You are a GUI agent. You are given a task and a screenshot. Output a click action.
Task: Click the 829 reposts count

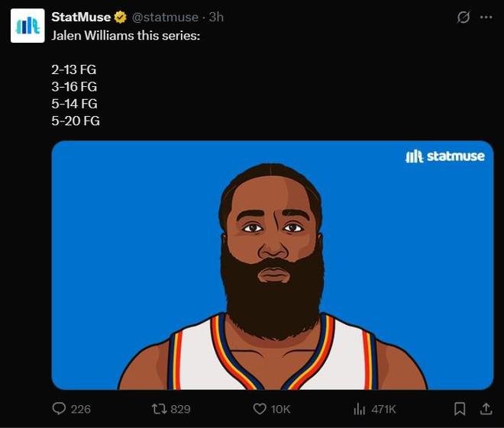180,409
